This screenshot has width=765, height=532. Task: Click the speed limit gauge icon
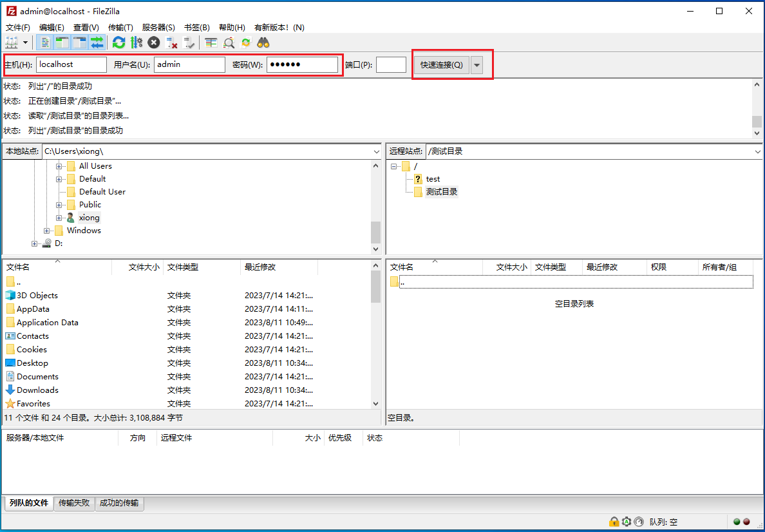point(639,522)
